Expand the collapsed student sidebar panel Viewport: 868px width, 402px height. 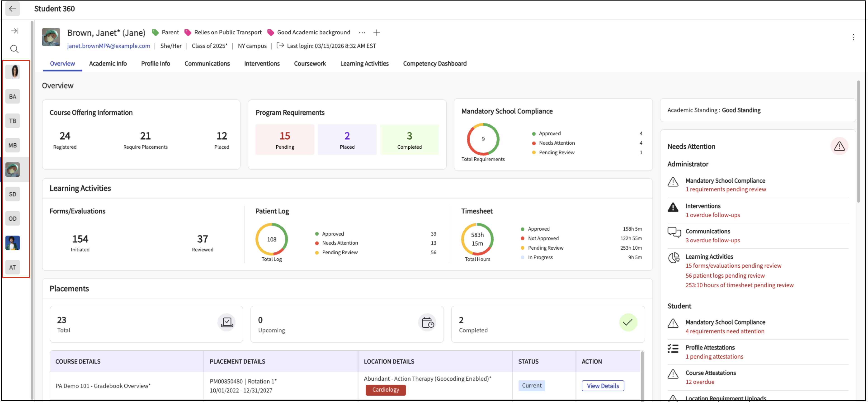[14, 31]
